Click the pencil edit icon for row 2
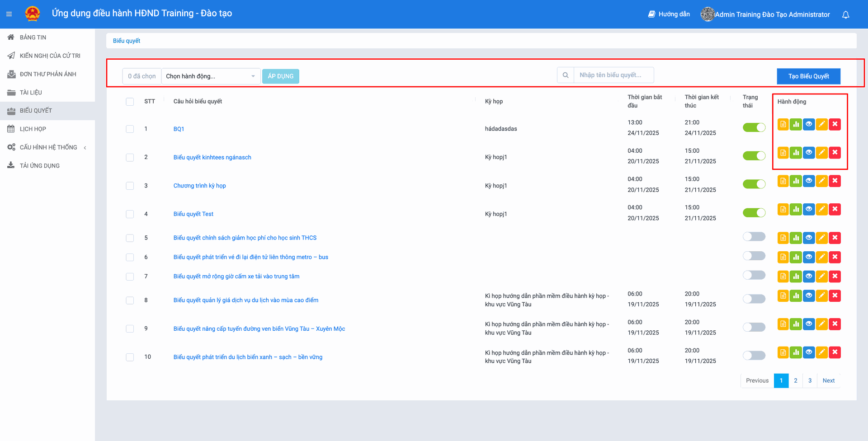 coord(821,153)
